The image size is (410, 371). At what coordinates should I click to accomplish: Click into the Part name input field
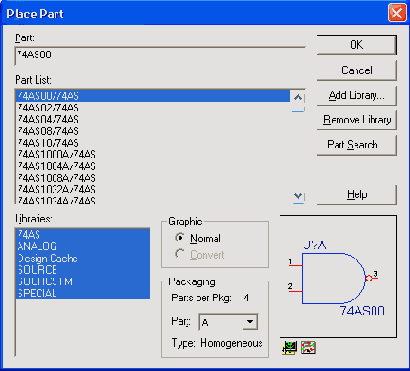[x=160, y=56]
